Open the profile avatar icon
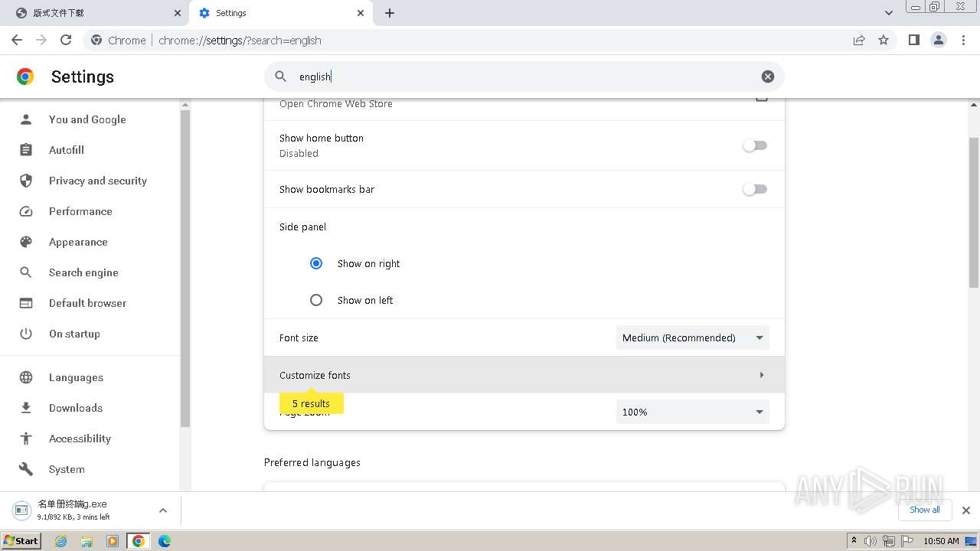The width and height of the screenshot is (980, 551). pyautogui.click(x=938, y=41)
